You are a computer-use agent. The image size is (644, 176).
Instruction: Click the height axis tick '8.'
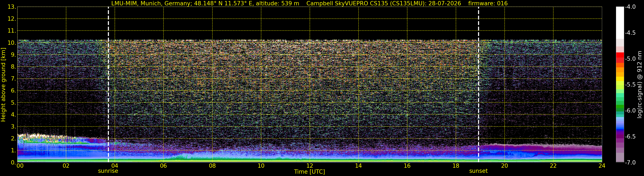click(13, 66)
